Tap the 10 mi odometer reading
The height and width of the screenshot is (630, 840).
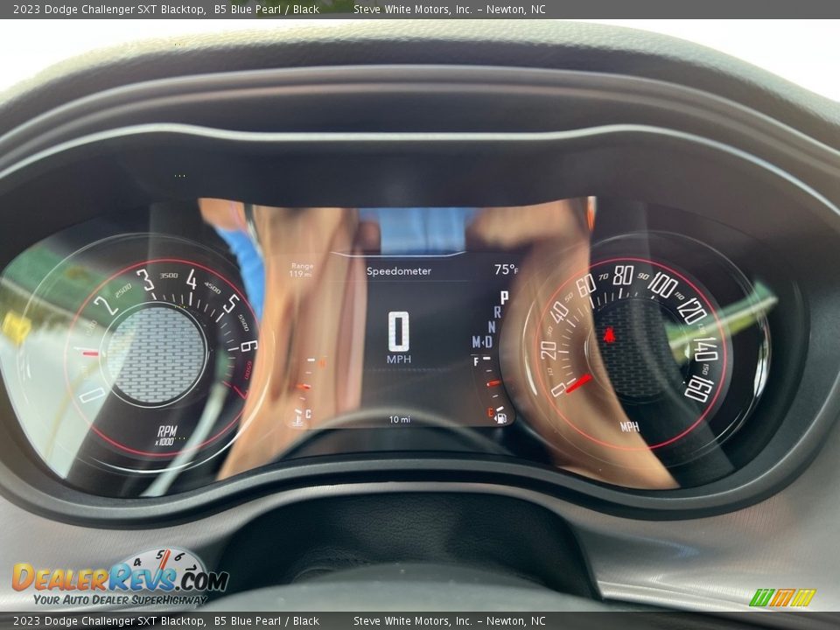[x=400, y=419]
